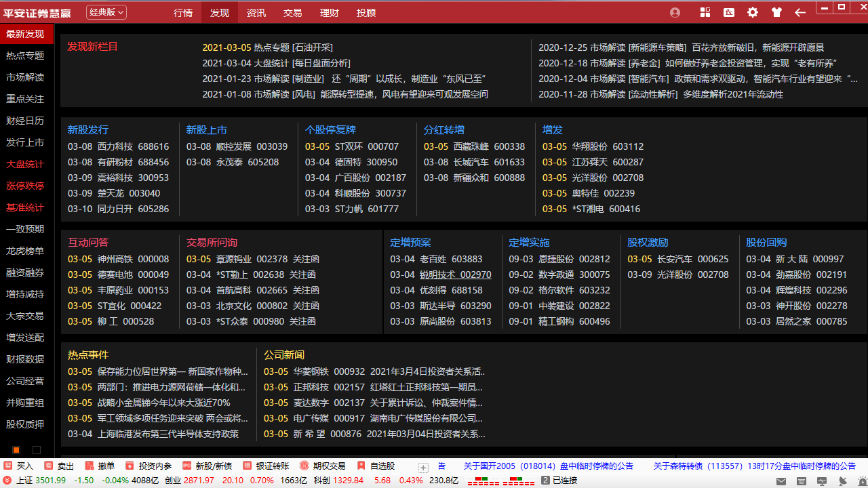Click the 撤单 cancel-order toolbar item
The width and height of the screenshot is (868, 488).
[x=105, y=466]
